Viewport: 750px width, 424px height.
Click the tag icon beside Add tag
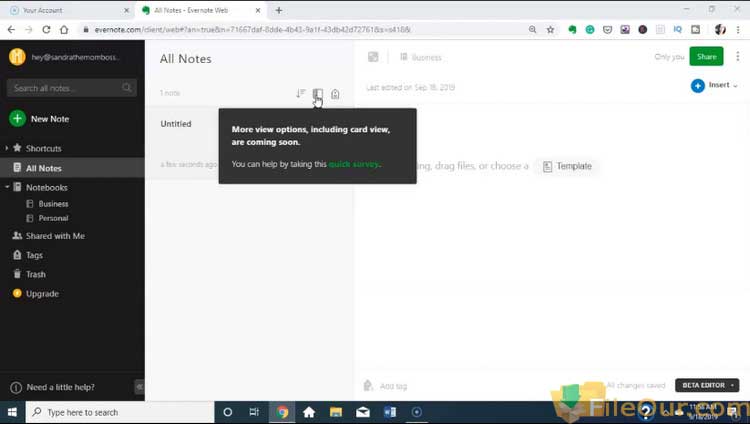click(367, 385)
